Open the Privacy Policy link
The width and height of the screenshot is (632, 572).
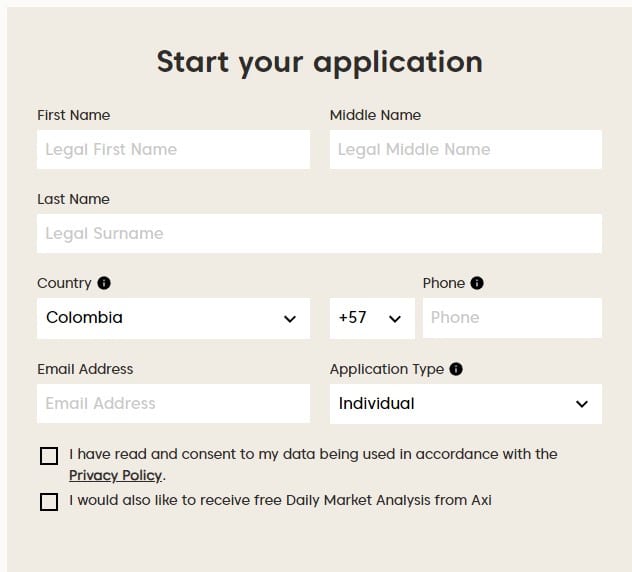pyautogui.click(x=115, y=476)
